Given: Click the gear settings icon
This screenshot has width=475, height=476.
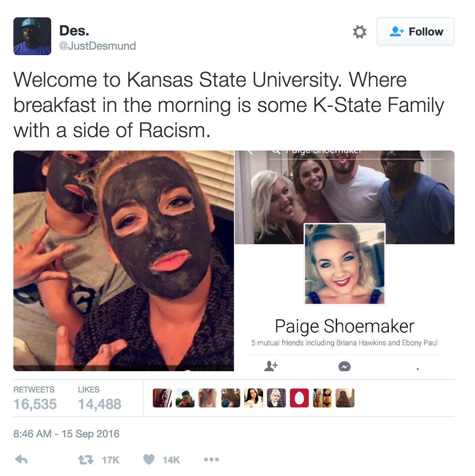Looking at the screenshot, I should 359,32.
